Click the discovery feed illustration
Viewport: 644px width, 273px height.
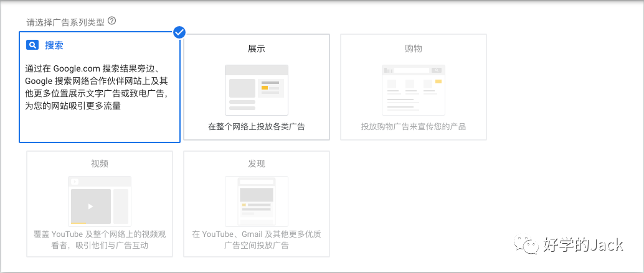[x=256, y=201]
